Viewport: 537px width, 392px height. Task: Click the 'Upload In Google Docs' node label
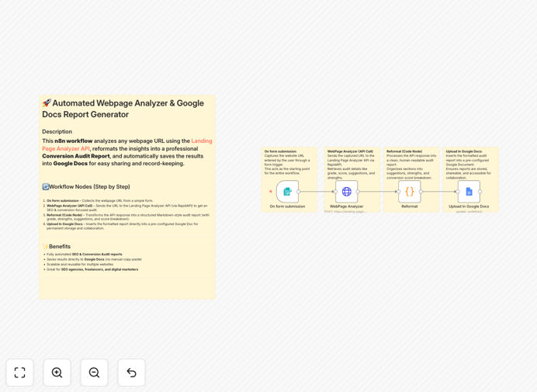coord(469,206)
